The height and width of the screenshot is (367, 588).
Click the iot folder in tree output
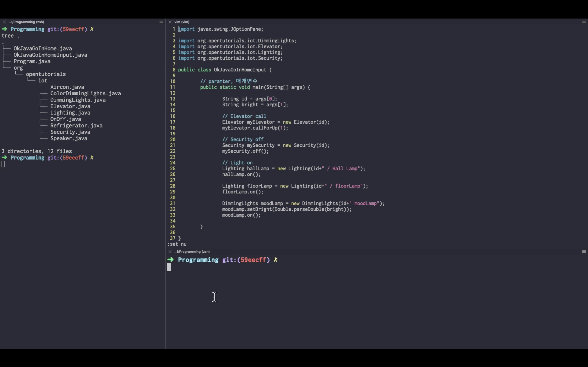pos(43,81)
